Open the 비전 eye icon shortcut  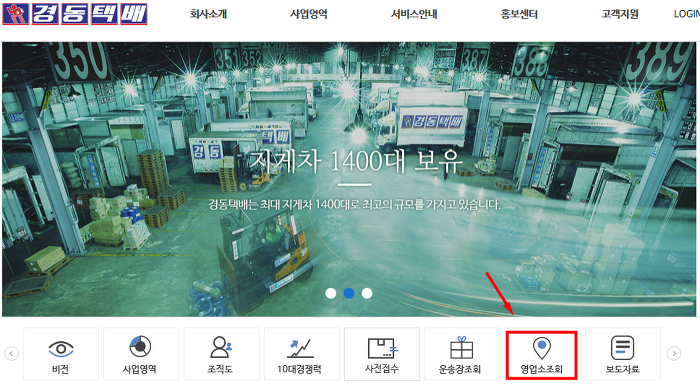(x=61, y=354)
